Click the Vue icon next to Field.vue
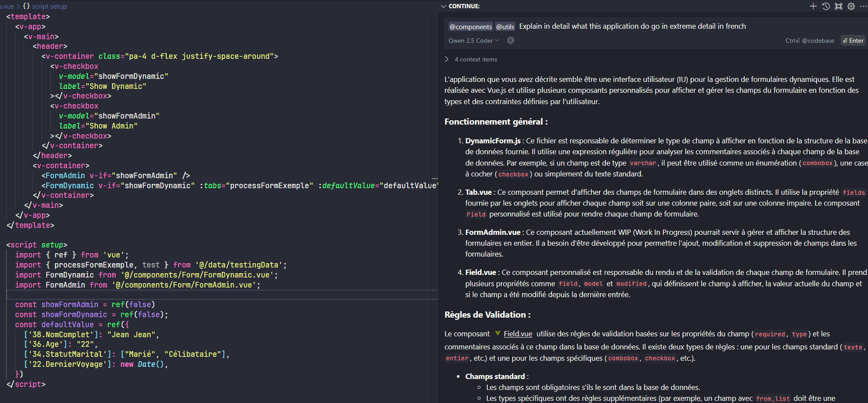Image resolution: width=868 pixels, height=403 pixels. [497, 333]
